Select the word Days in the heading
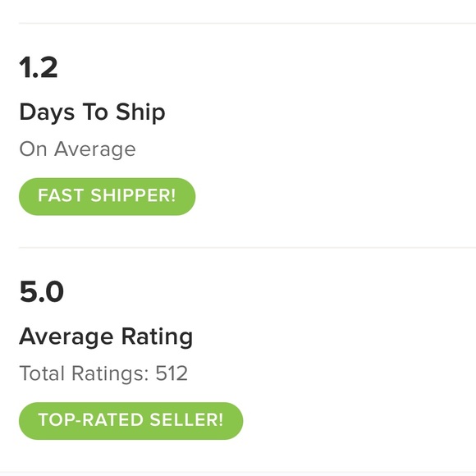 pyautogui.click(x=47, y=112)
